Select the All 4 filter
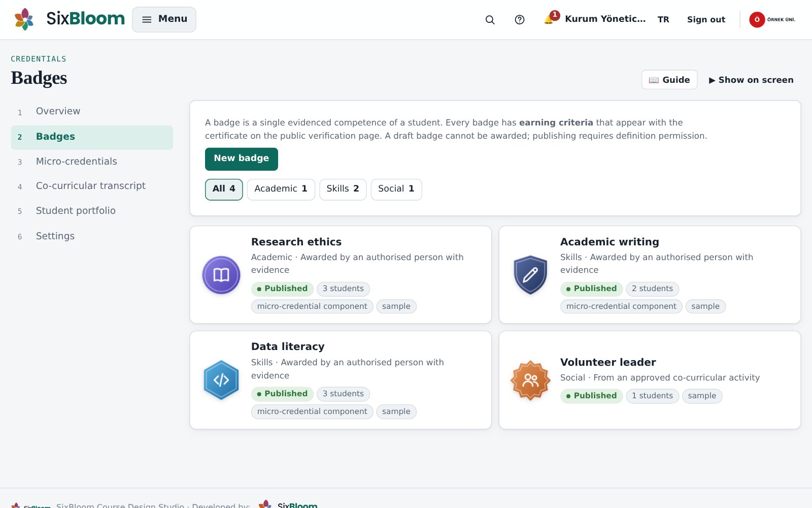This screenshot has height=508, width=812. [224, 189]
